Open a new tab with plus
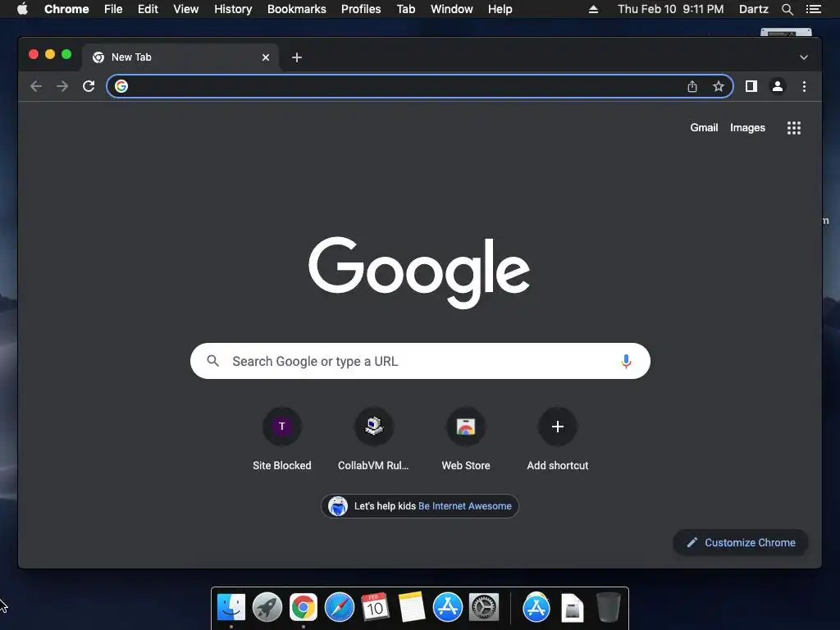Image resolution: width=840 pixels, height=630 pixels. pos(297,57)
